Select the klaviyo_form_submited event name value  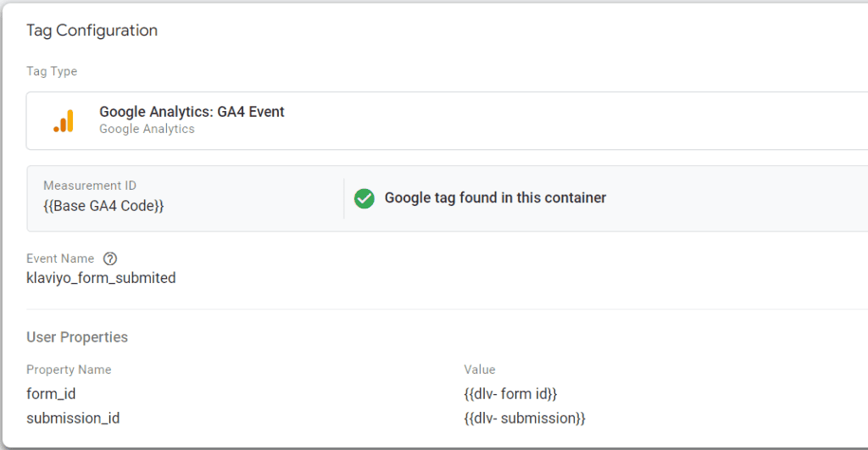pyautogui.click(x=101, y=277)
